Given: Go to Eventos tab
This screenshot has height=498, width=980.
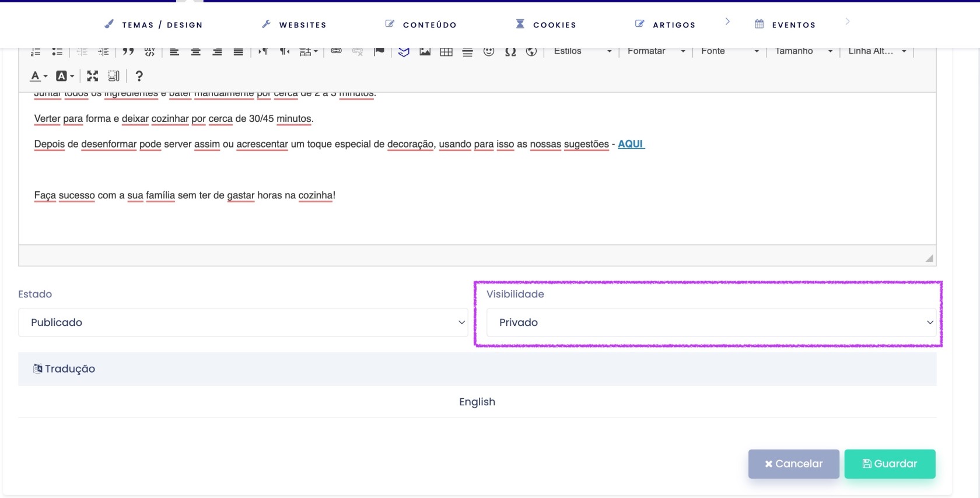Looking at the screenshot, I should point(785,24).
